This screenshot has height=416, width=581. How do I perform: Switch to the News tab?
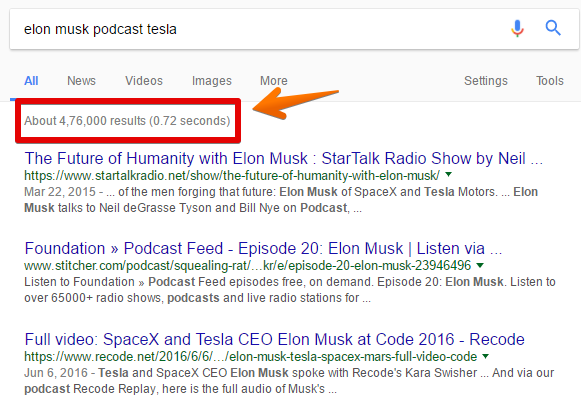pos(81,81)
